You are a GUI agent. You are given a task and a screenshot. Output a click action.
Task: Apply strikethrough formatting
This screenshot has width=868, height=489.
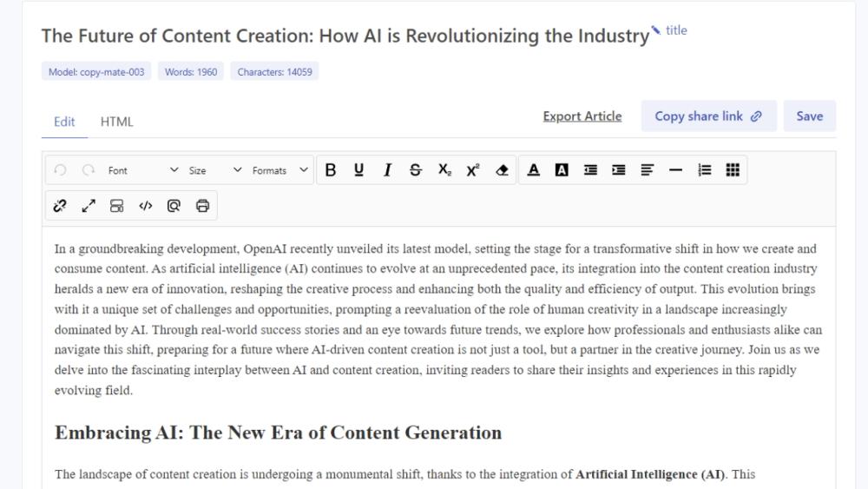click(x=416, y=170)
